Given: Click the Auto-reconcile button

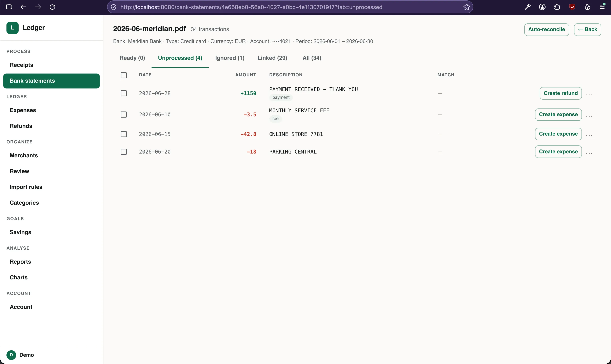Looking at the screenshot, I should [x=547, y=30].
